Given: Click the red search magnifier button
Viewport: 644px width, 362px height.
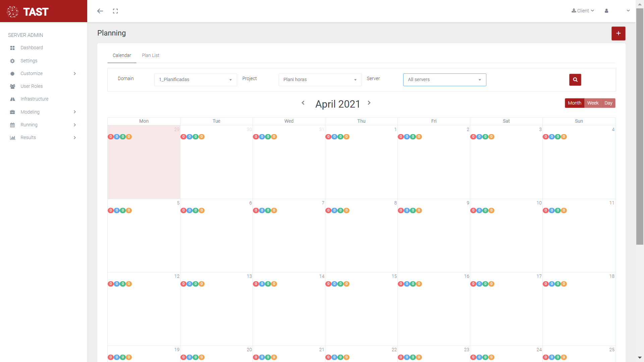Looking at the screenshot, I should coord(575,80).
